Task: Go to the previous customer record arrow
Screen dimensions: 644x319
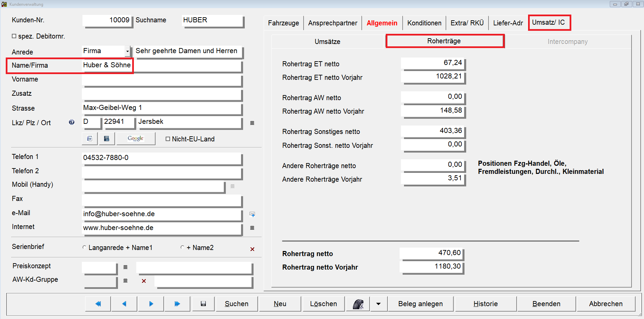Action: click(x=124, y=304)
